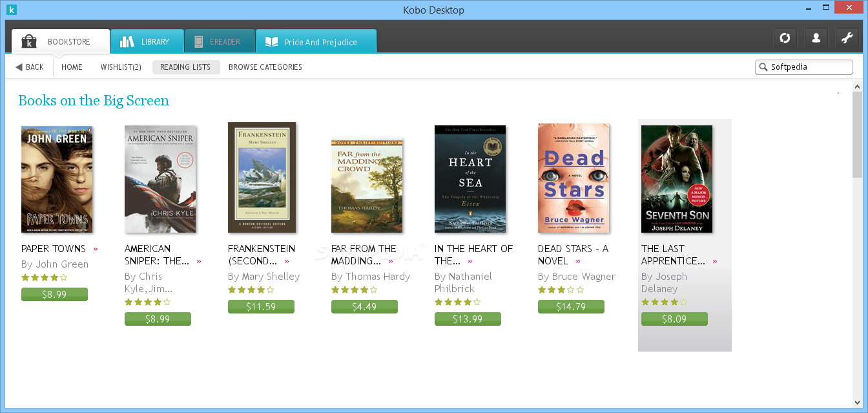Click the Bookstore shopping bag icon
This screenshot has width=868, height=413.
pyautogui.click(x=29, y=41)
